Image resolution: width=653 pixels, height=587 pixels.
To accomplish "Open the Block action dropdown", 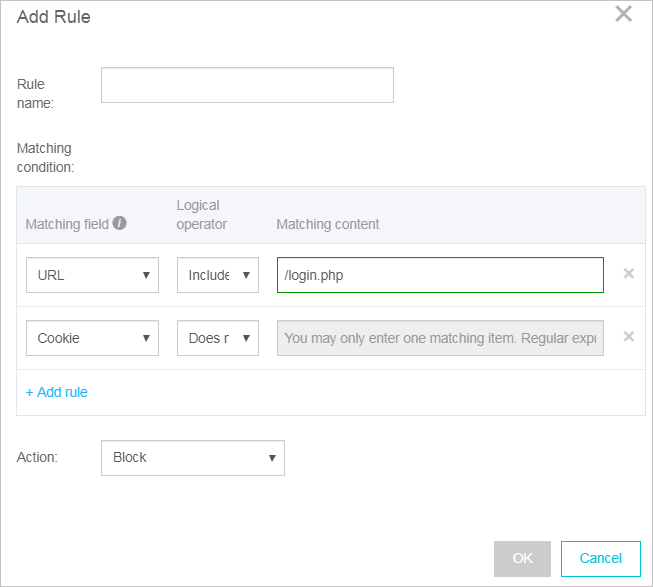I will point(192,458).
